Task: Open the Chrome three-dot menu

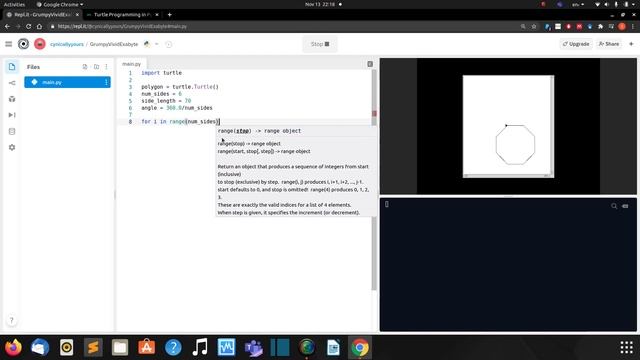Action: click(633, 26)
